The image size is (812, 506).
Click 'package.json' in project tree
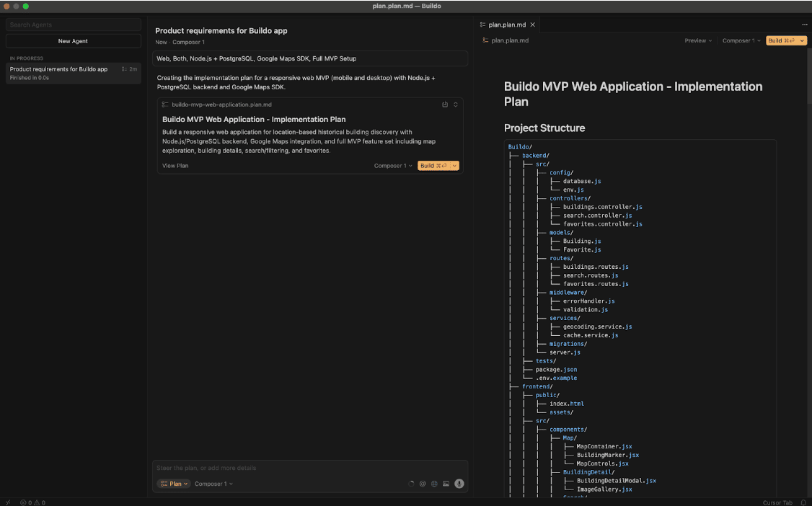tap(556, 370)
